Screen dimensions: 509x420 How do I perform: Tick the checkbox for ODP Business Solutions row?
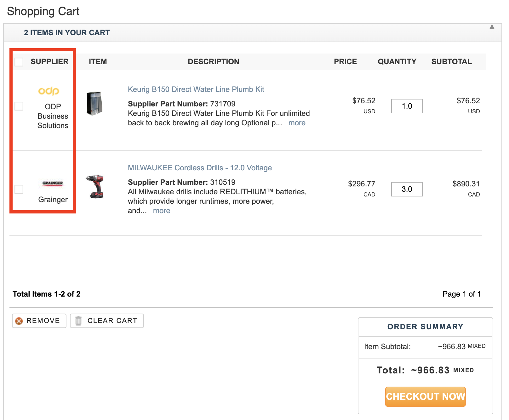[19, 106]
